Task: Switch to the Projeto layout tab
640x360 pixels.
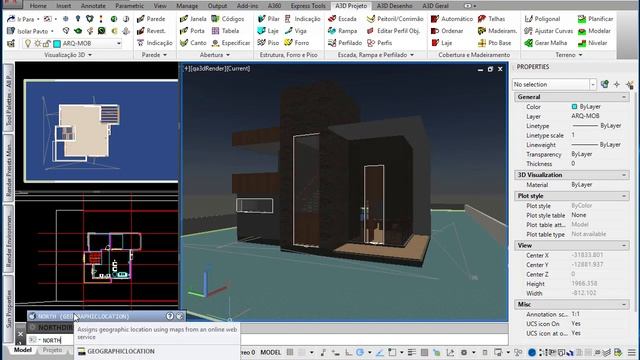Action: pyautogui.click(x=52, y=350)
